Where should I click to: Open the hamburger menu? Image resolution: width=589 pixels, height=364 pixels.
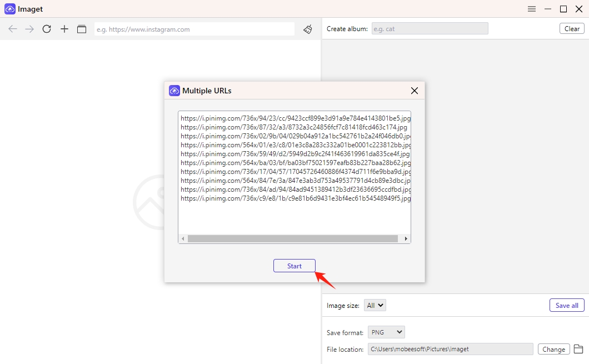pyautogui.click(x=531, y=9)
